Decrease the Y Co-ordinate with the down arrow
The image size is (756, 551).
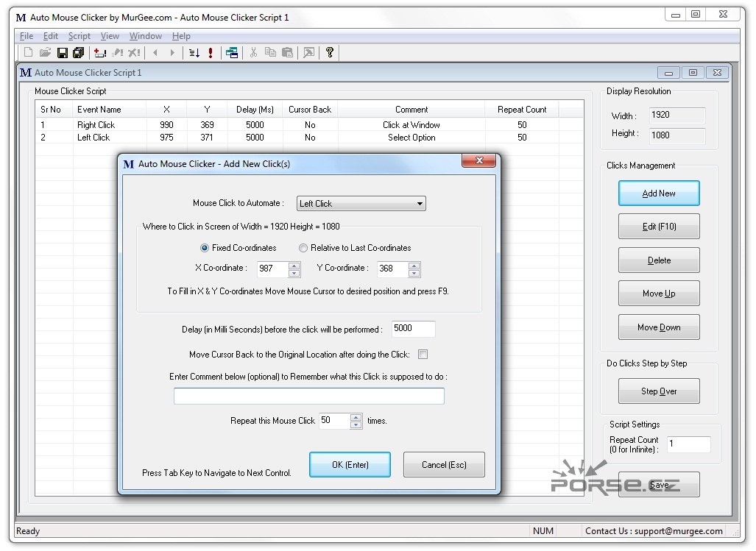tap(414, 273)
